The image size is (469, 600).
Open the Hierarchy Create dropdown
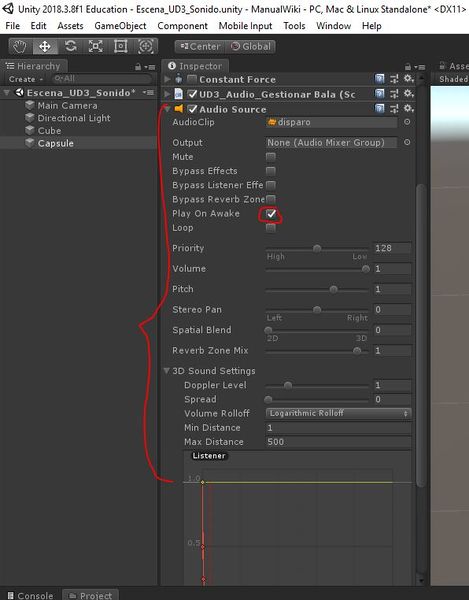point(26,79)
